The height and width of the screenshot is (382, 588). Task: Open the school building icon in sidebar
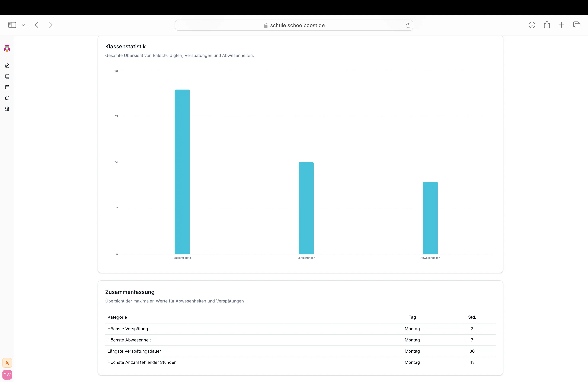pos(7,109)
